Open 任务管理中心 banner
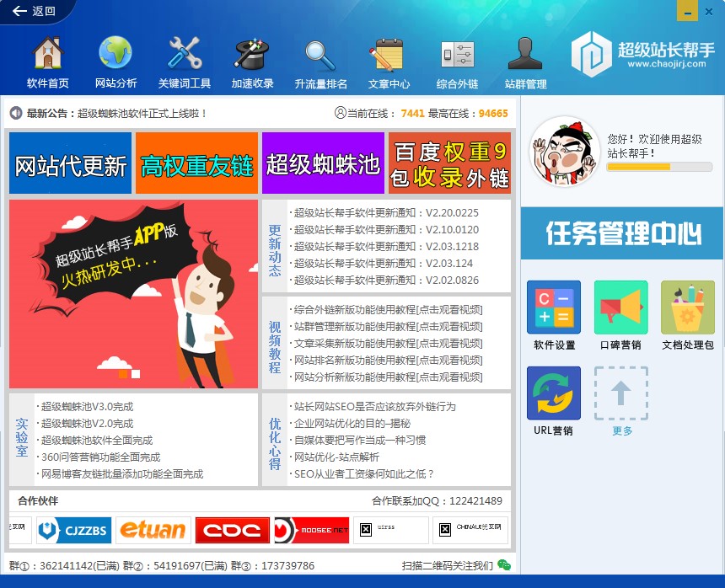Screen dimensions: 725x588 622,233
